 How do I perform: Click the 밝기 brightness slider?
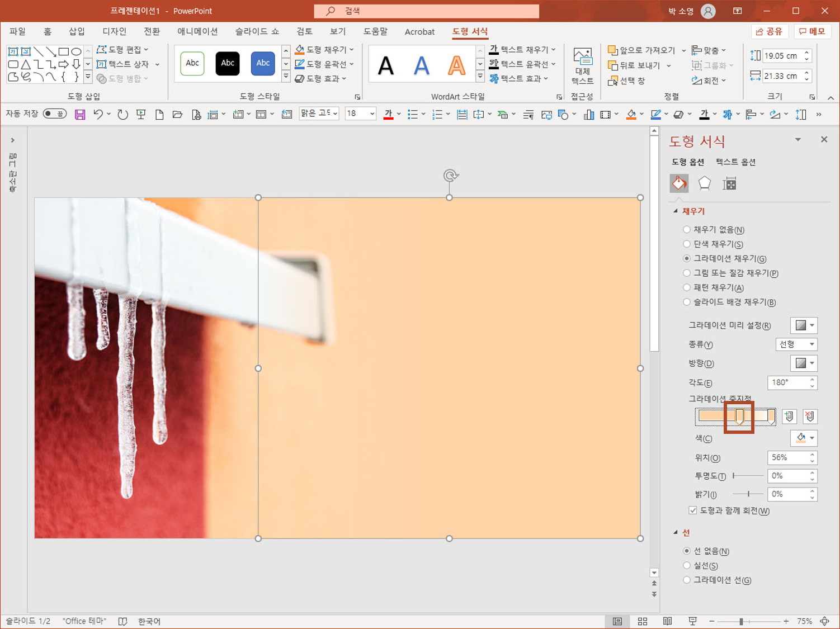tap(748, 494)
